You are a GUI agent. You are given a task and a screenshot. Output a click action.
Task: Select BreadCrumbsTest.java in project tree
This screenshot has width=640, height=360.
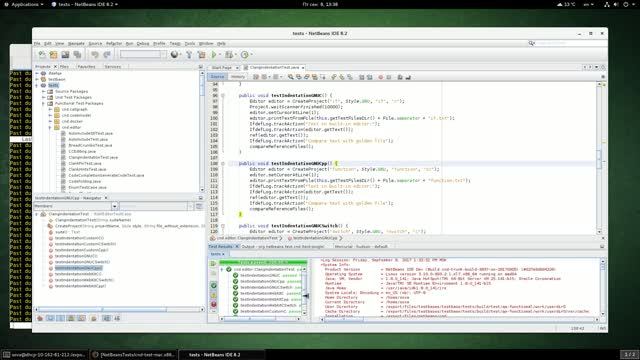(90, 145)
